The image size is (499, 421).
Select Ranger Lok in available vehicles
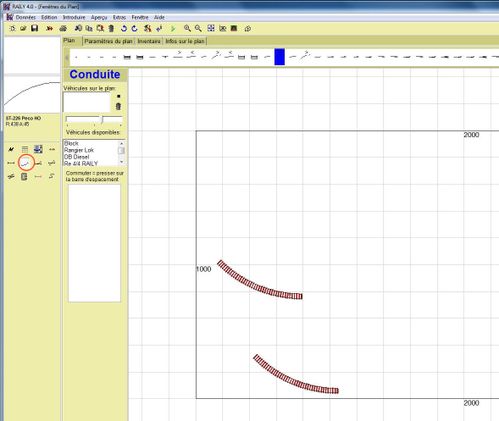(x=79, y=150)
